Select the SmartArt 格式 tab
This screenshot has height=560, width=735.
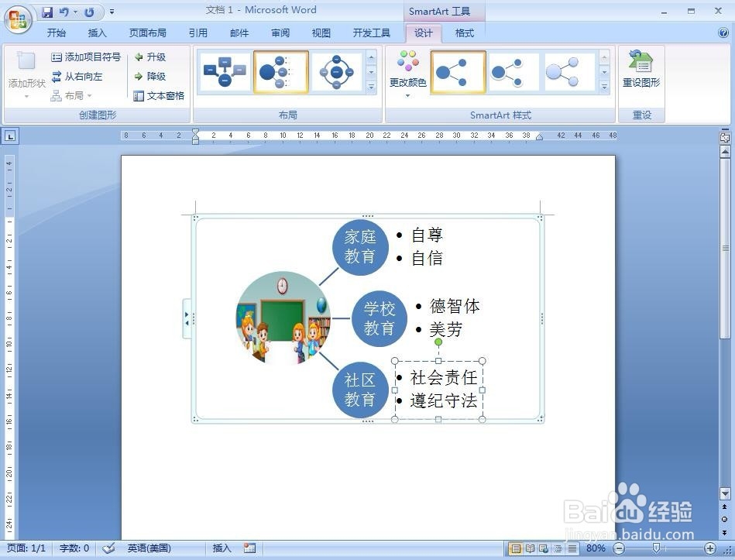point(465,33)
